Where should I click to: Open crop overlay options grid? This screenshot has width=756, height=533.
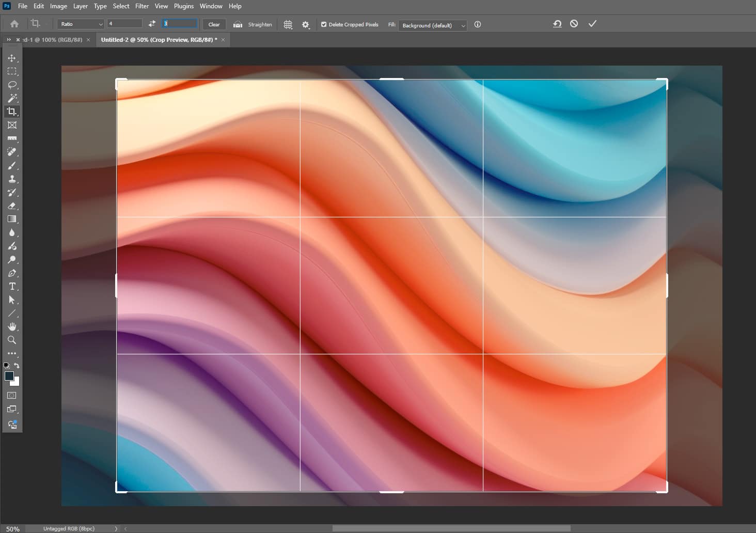(288, 24)
